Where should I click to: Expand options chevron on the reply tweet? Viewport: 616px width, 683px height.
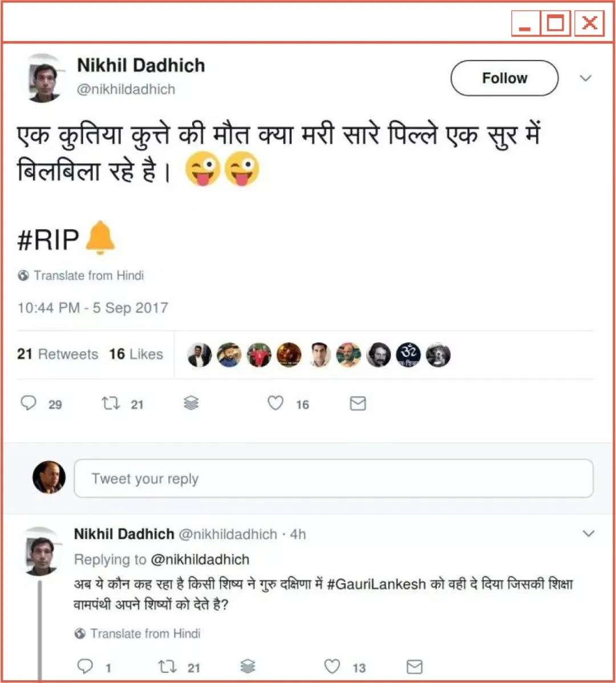point(589,534)
